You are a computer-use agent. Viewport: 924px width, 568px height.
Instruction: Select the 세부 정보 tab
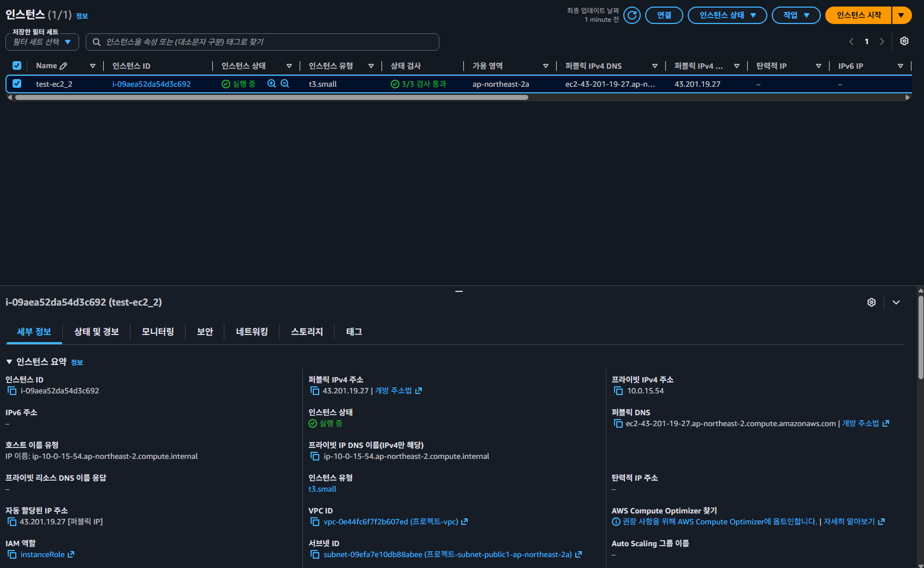(34, 332)
